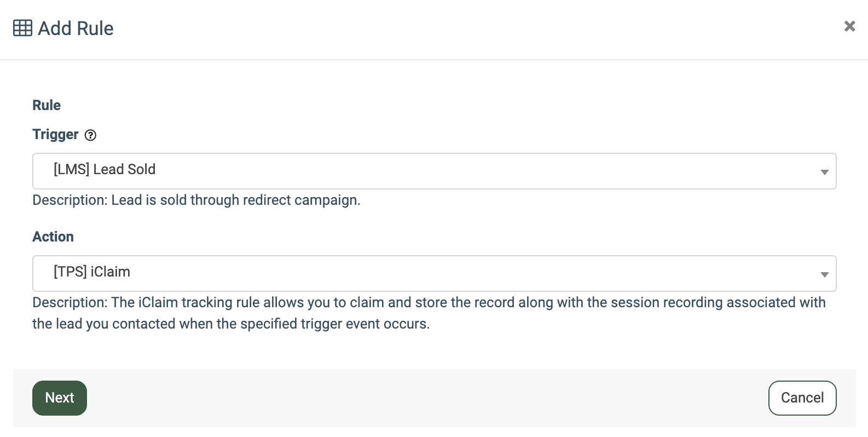
Task: Click the Trigger field label
Action: [x=55, y=135]
